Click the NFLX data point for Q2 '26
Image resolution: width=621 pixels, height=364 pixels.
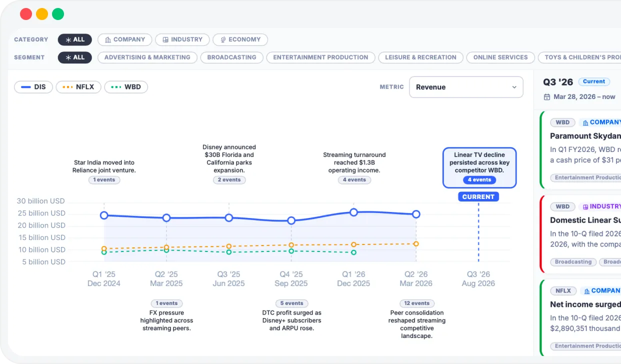(x=416, y=244)
